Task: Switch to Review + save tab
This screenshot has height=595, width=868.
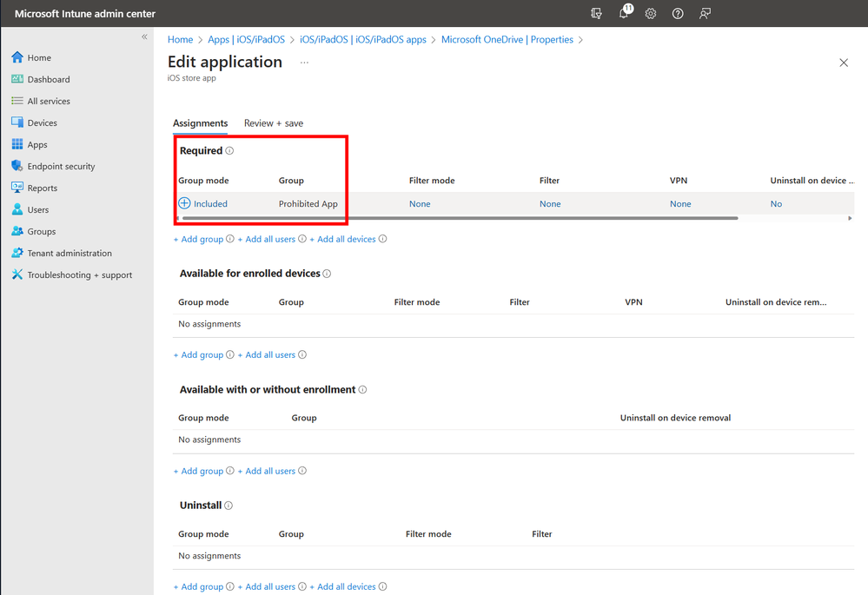Action: click(274, 123)
